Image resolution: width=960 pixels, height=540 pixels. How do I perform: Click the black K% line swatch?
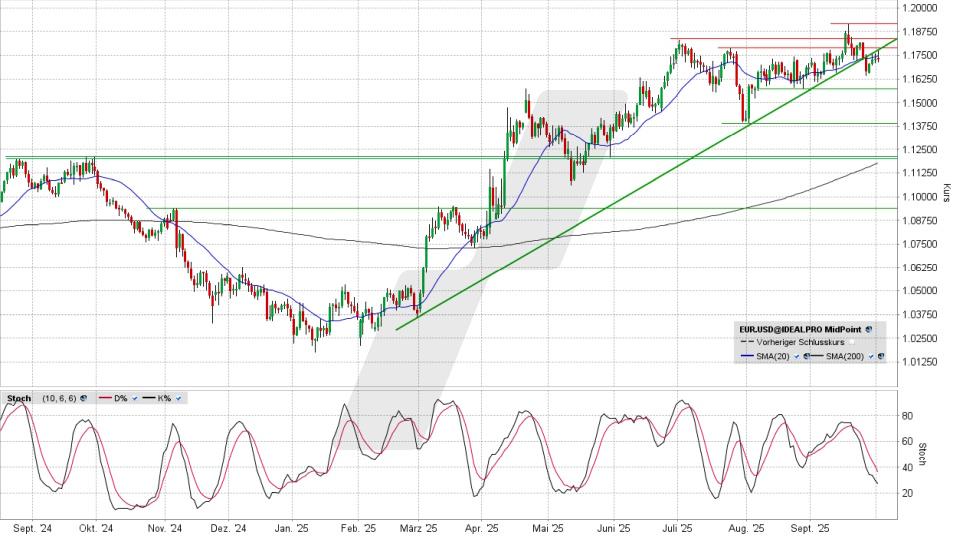click(147, 398)
